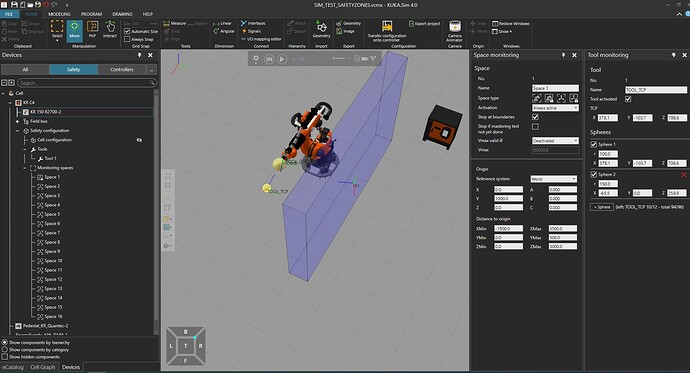Viewport: 690px width, 373px height.
Task: Pin the Tool monitoring panel
Action: tap(673, 55)
